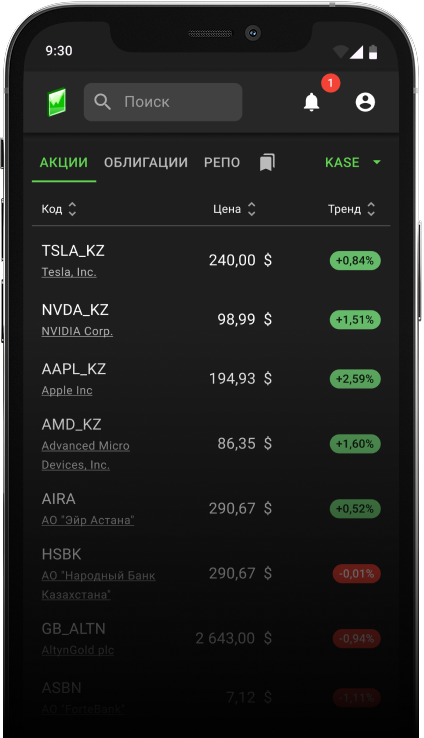
Task: Sort list by Тренд column arrows
Action: [371, 209]
